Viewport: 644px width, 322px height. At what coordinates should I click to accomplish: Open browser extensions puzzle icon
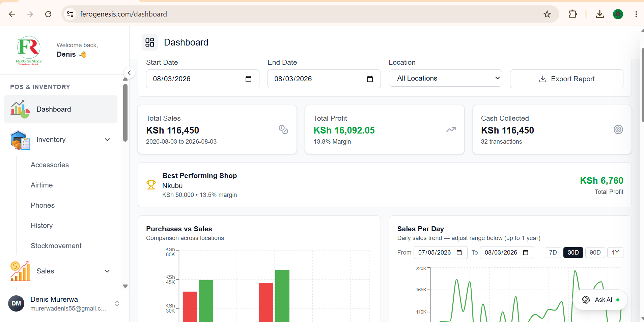coord(573,14)
